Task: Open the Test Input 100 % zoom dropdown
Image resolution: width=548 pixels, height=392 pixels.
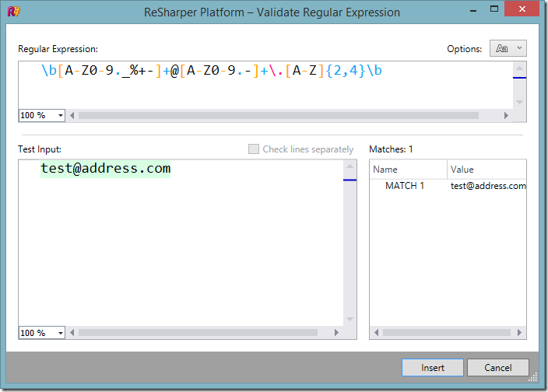Action: point(41,333)
